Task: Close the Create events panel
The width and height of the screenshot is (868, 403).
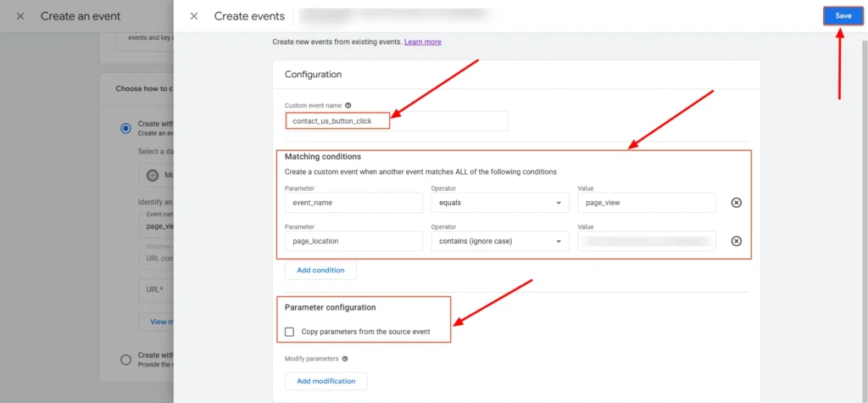Action: point(194,16)
